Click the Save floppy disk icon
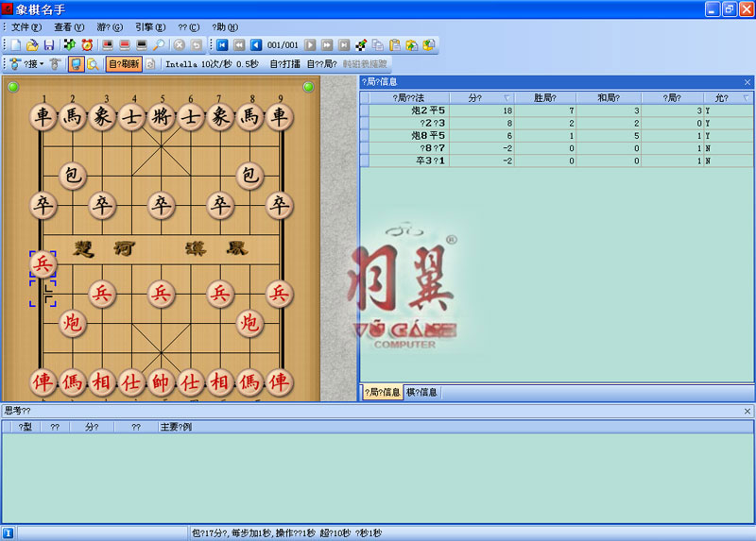 [49, 45]
